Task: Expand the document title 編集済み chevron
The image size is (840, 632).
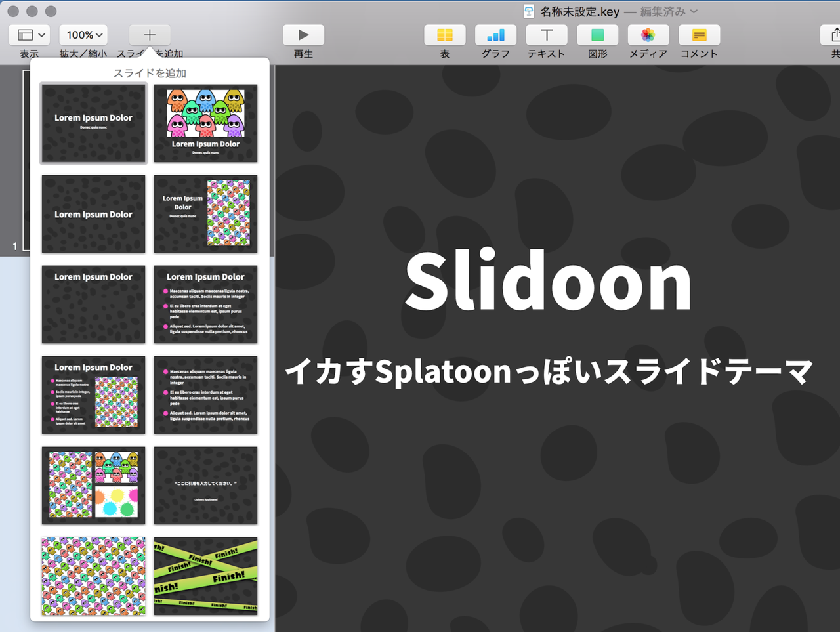Action: point(694,12)
